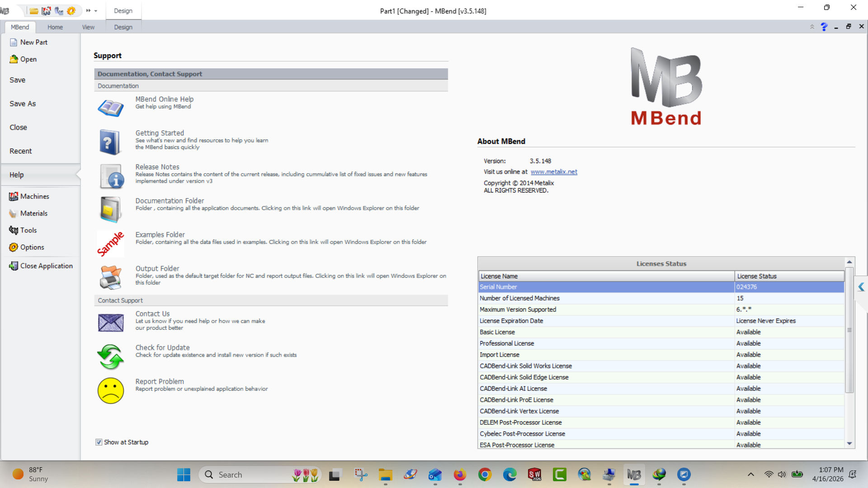Show hidden system tray icons chevron

click(x=750, y=474)
